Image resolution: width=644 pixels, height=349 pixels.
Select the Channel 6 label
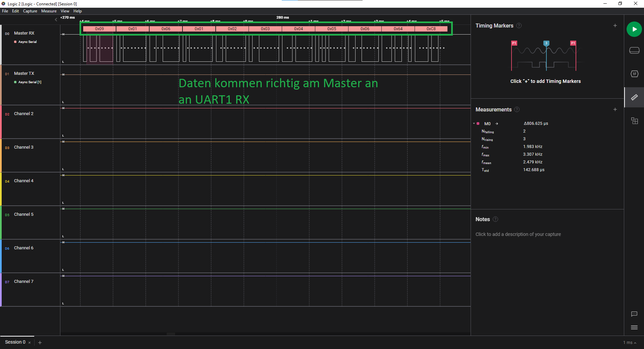click(24, 248)
